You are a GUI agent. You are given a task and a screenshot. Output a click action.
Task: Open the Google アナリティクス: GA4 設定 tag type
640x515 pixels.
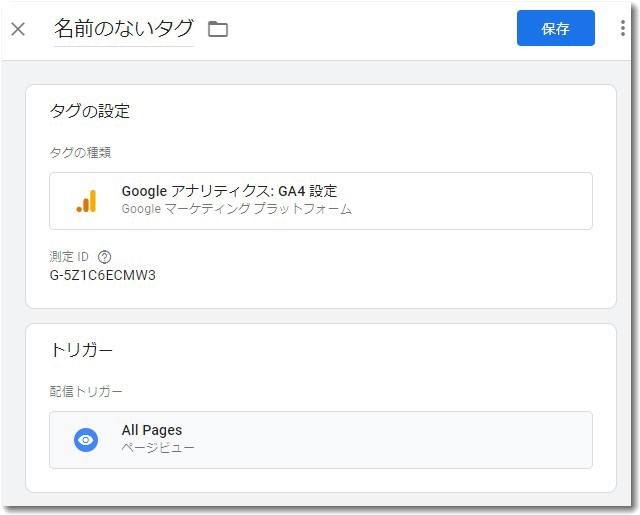coord(321,201)
